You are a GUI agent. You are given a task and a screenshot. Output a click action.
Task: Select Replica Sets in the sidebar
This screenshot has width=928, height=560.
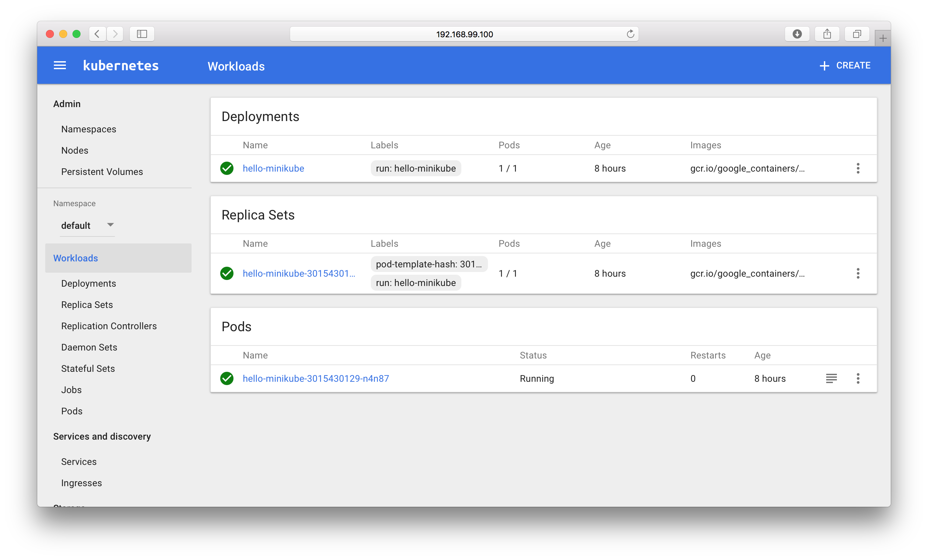(x=87, y=304)
